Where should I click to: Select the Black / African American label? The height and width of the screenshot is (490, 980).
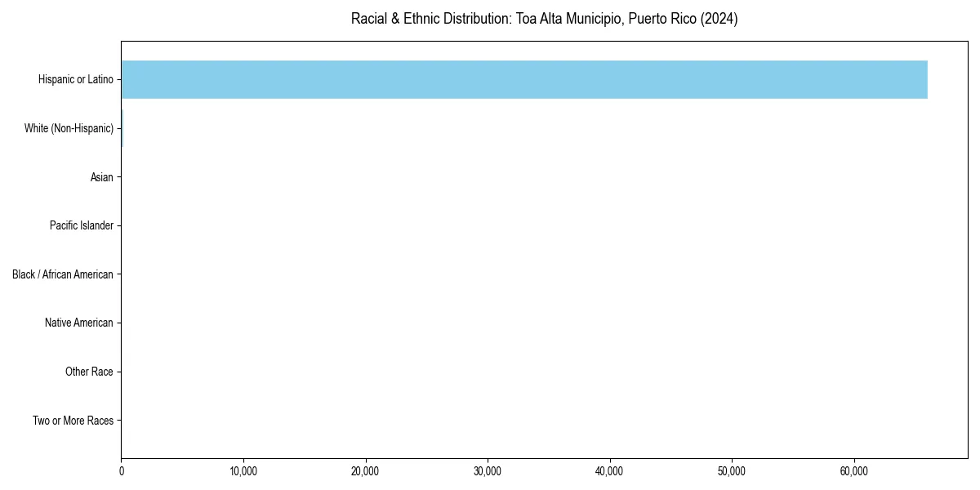pyautogui.click(x=62, y=274)
